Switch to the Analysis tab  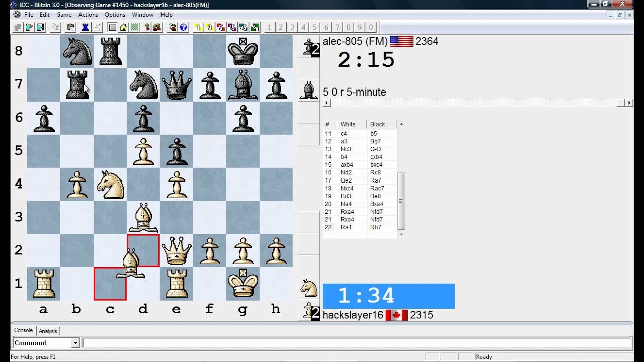point(48,331)
